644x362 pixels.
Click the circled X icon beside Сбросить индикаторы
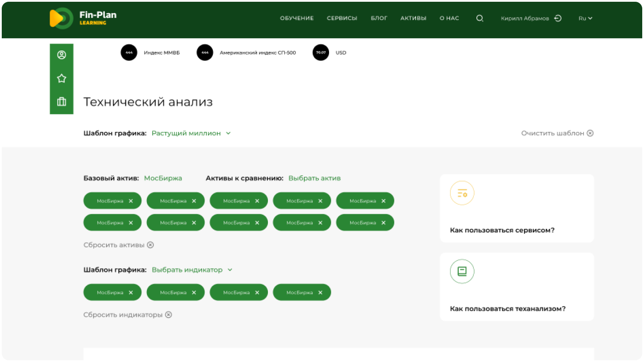point(168,315)
